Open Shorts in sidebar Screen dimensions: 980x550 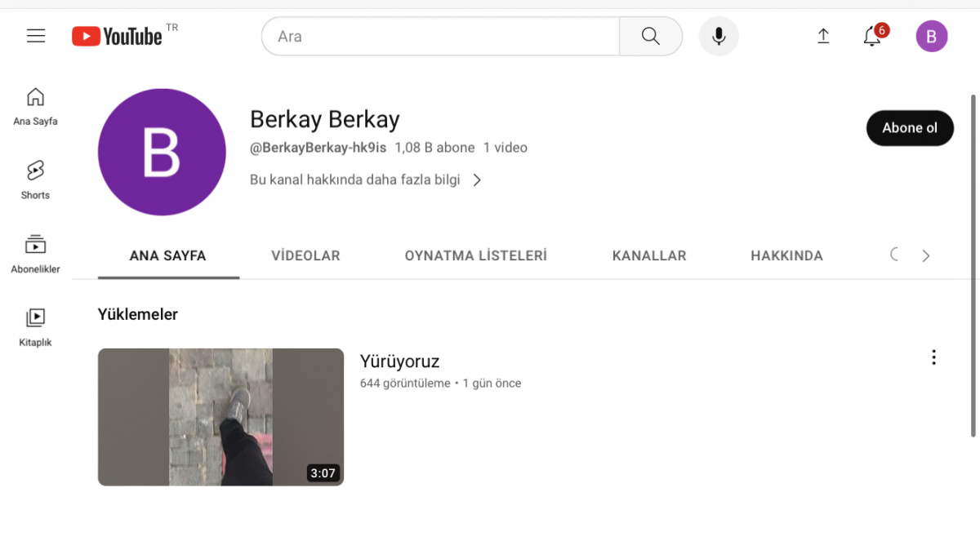(35, 180)
